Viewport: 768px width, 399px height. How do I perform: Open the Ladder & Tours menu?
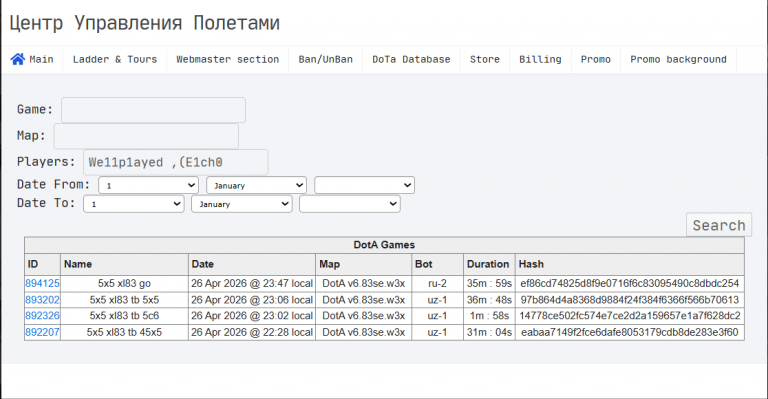[x=115, y=59]
